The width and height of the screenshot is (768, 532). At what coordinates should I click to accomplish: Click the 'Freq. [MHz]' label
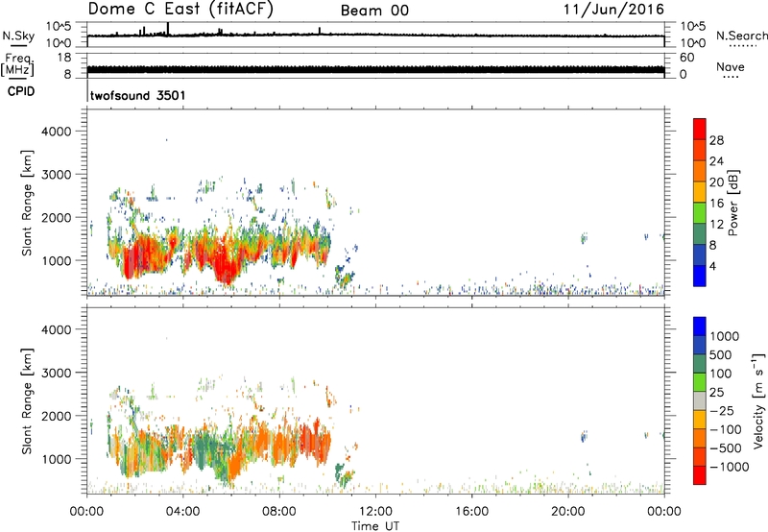(x=17, y=64)
